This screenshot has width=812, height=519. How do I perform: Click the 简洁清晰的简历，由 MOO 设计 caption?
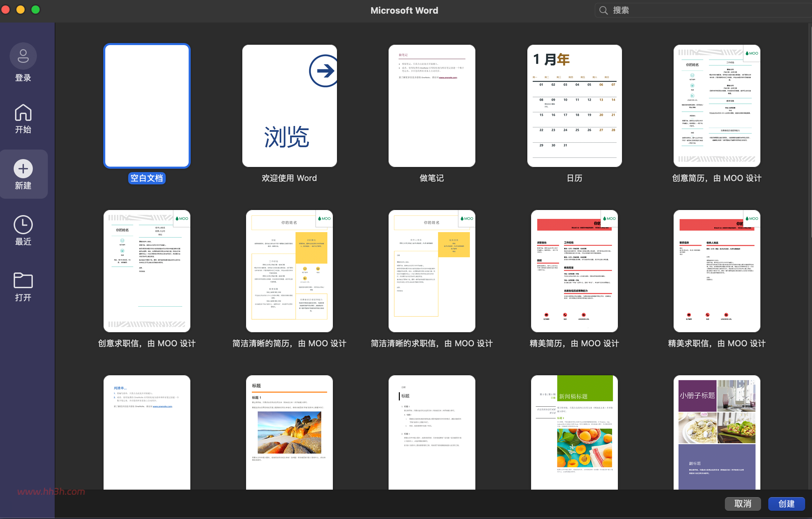(x=289, y=343)
